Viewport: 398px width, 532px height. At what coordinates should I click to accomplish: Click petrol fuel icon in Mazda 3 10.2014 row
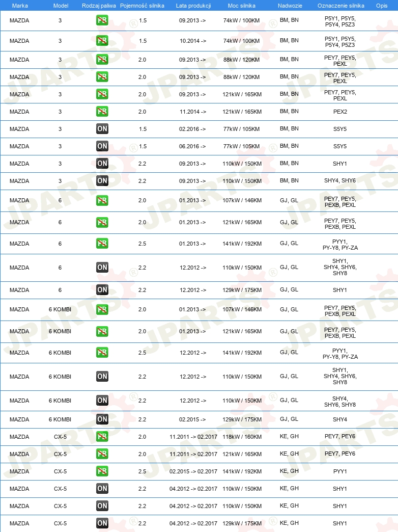point(102,41)
